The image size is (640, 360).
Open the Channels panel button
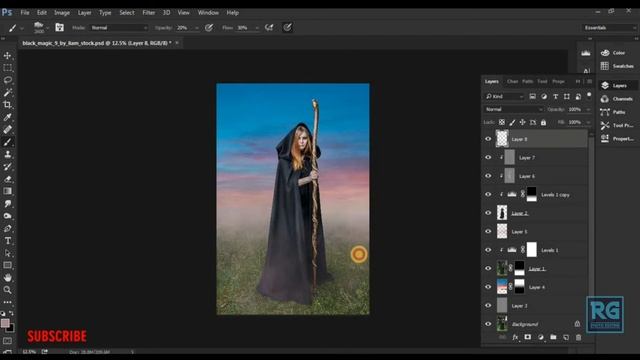[x=617, y=99]
